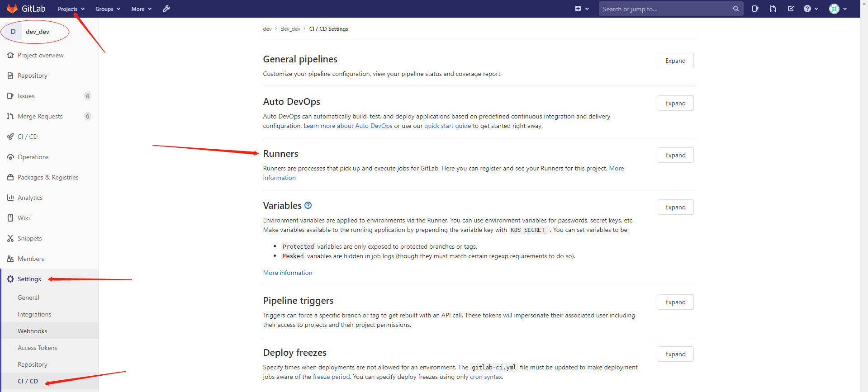Screen dimensions: 868x392
Task: Expand the Pipeline triggers section
Action: (x=675, y=302)
